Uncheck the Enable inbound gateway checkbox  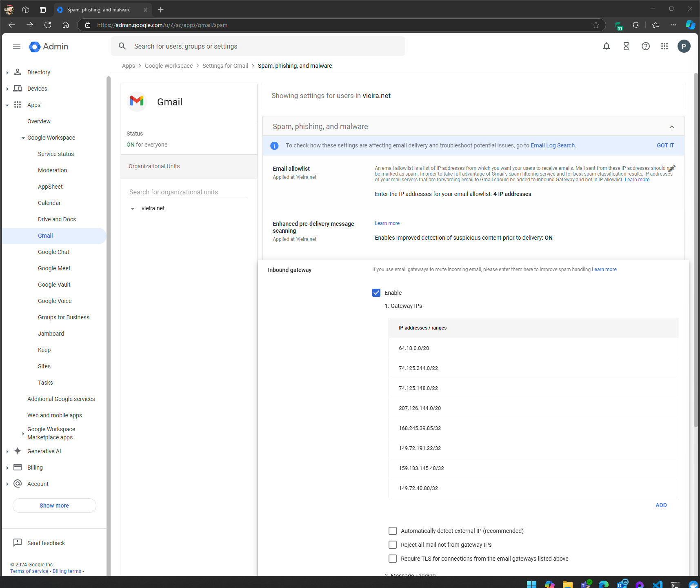[376, 293]
